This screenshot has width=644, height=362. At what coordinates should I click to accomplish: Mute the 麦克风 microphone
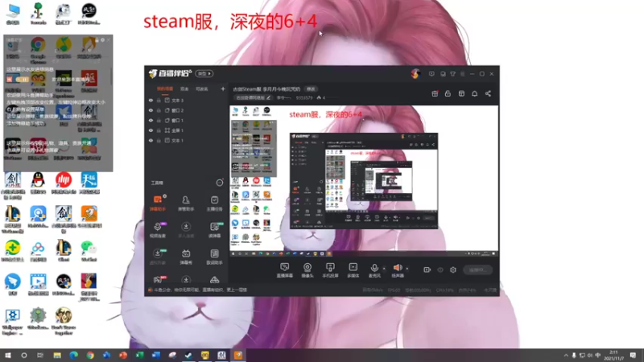coord(374,270)
